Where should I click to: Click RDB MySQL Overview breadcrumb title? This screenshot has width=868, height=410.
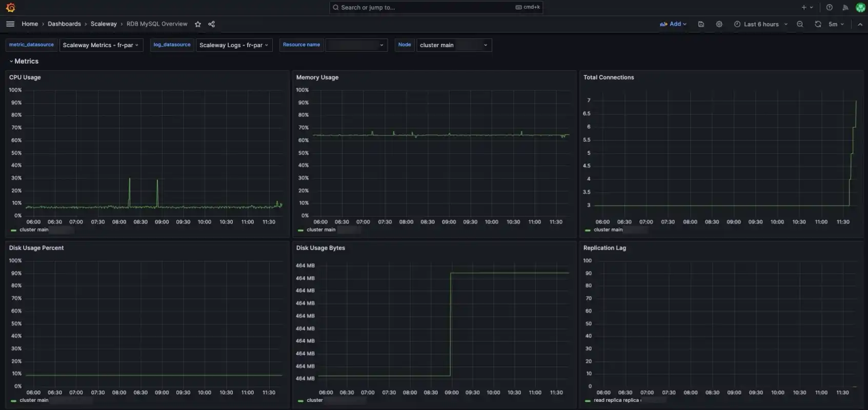tap(157, 24)
